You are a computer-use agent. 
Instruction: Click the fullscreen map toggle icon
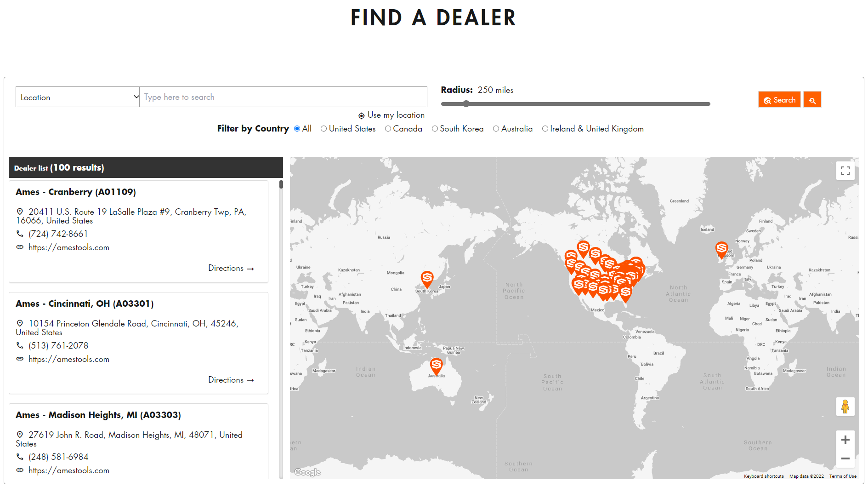[845, 171]
